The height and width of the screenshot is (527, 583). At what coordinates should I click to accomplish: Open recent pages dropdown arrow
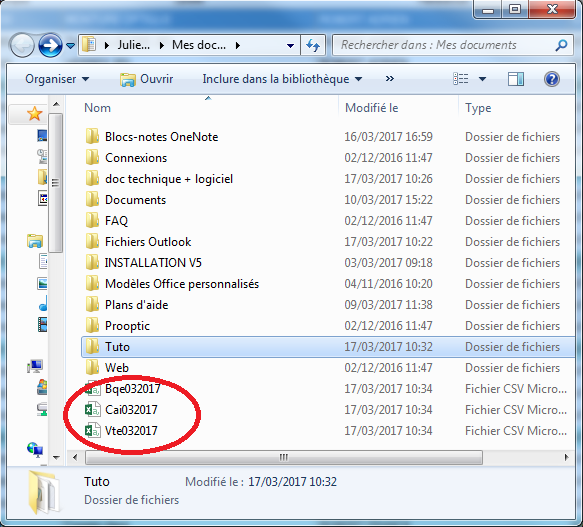(x=70, y=46)
